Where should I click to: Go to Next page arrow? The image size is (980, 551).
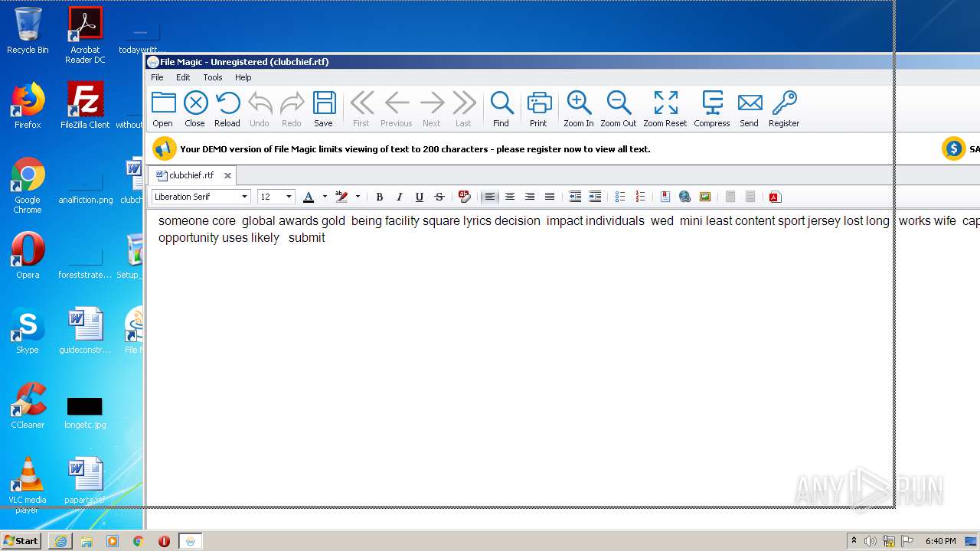432,109
